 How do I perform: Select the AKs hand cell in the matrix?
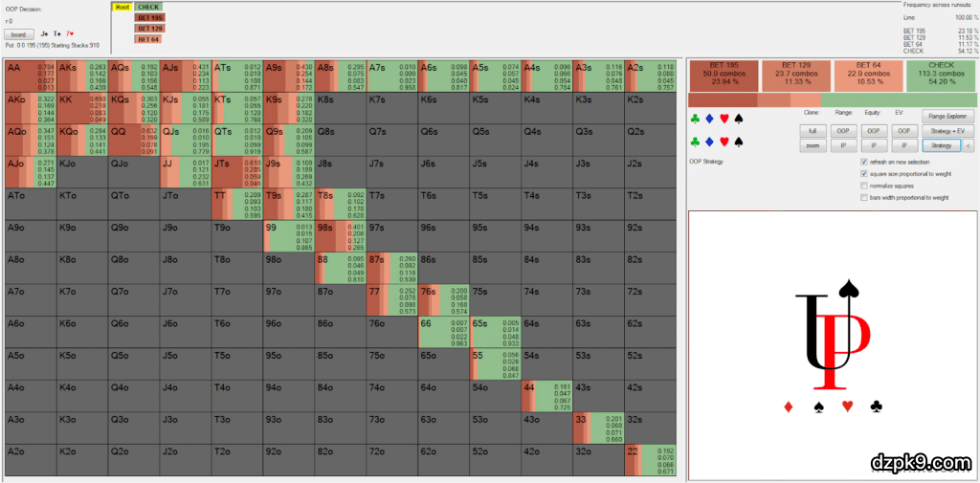point(80,77)
